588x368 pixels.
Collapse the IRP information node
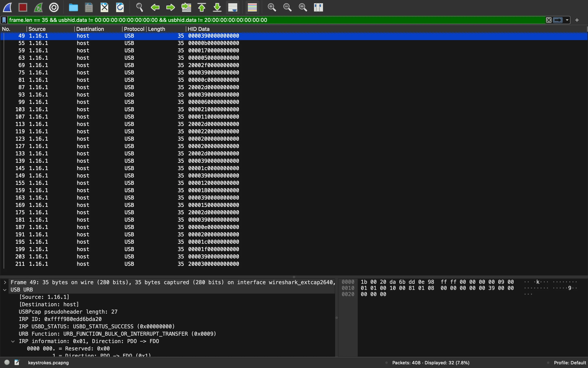[13, 341]
